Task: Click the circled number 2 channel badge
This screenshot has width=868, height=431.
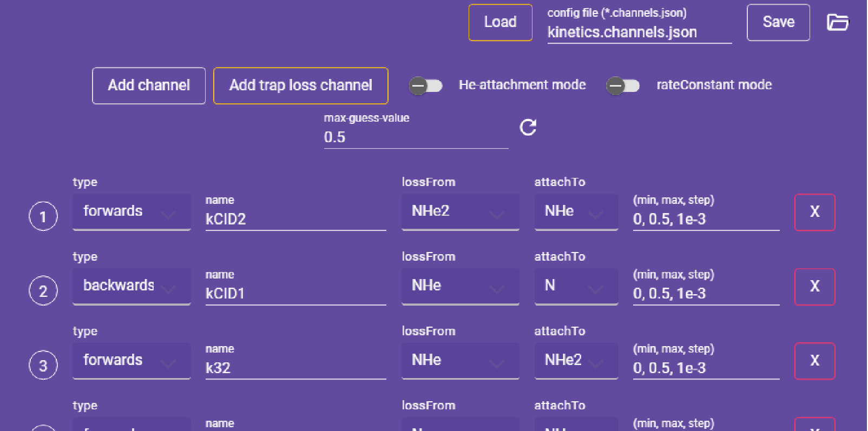Action: click(43, 291)
